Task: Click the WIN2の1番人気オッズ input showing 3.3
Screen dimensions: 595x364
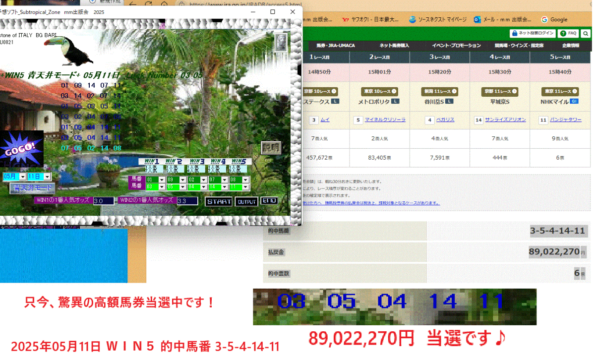Action: pos(186,200)
